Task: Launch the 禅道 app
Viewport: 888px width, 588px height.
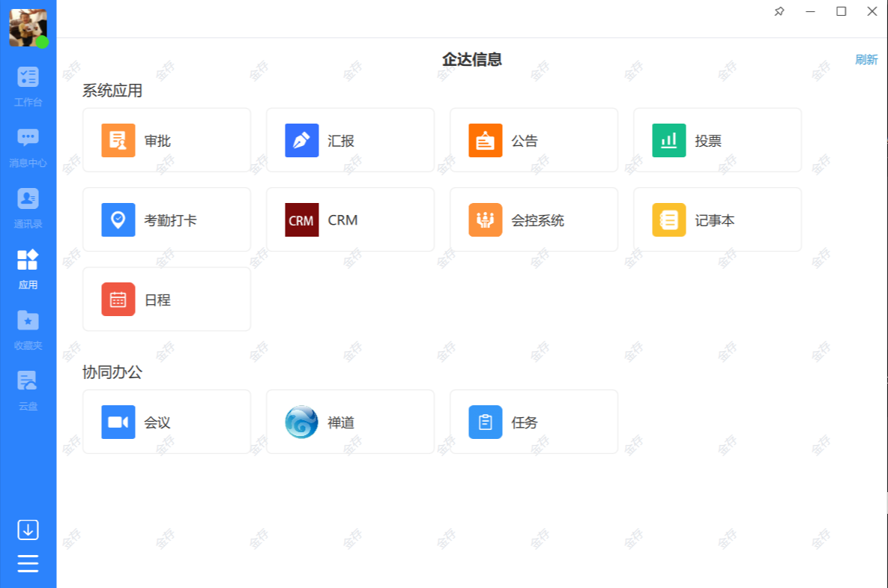Action: coord(302,422)
